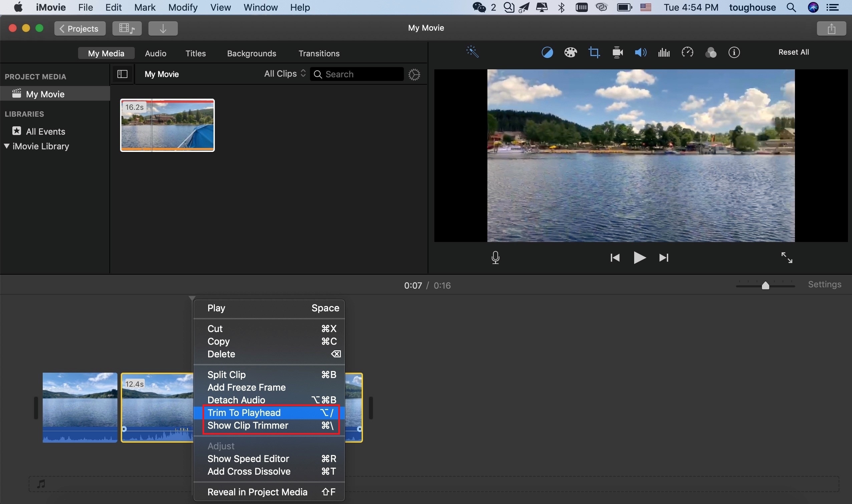Select the Crop icon in toolbar
This screenshot has height=504, width=852.
[593, 53]
